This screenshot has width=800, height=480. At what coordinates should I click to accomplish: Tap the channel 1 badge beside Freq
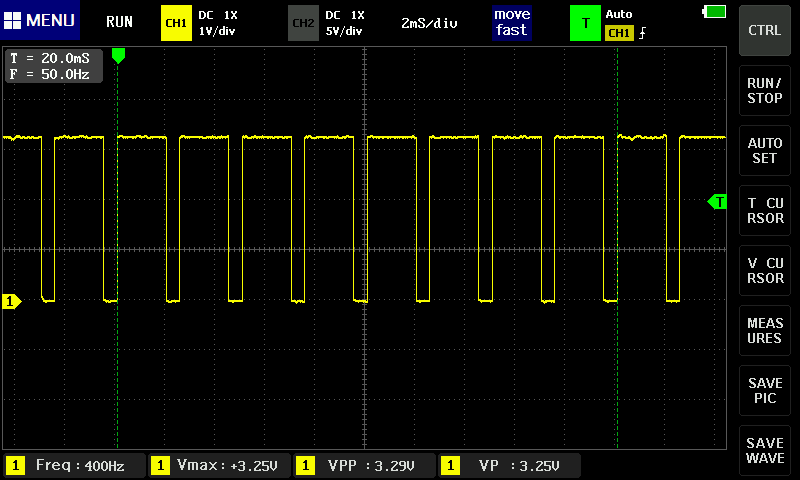click(x=15, y=465)
